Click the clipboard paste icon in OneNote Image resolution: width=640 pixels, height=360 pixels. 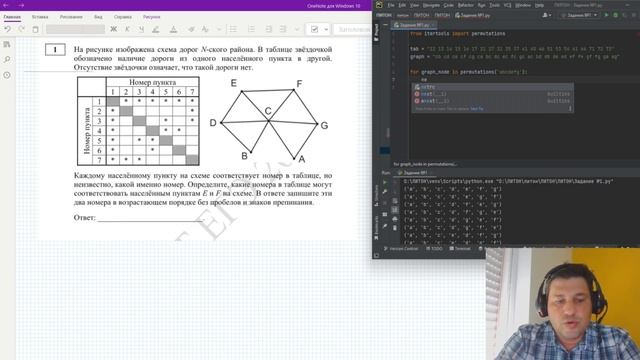click(36, 29)
